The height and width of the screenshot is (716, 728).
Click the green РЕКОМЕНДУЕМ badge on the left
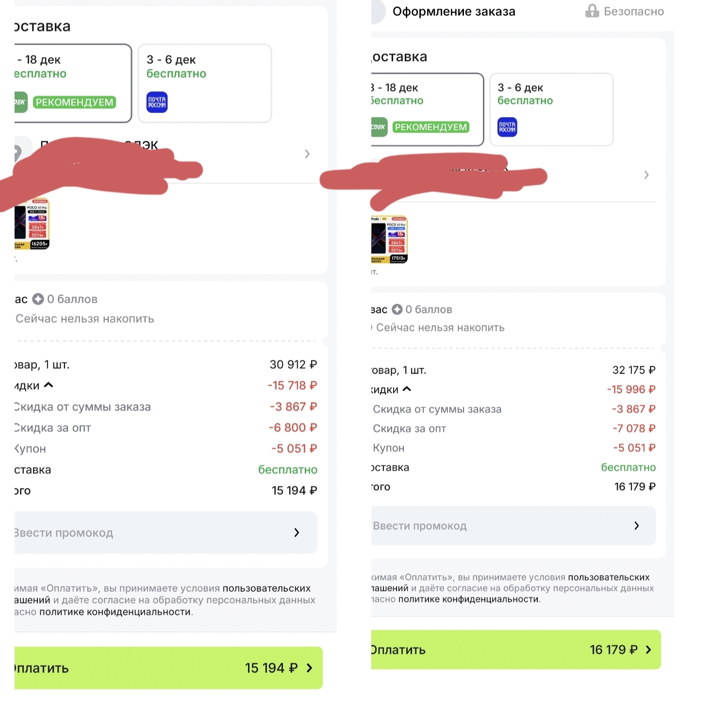[74, 102]
